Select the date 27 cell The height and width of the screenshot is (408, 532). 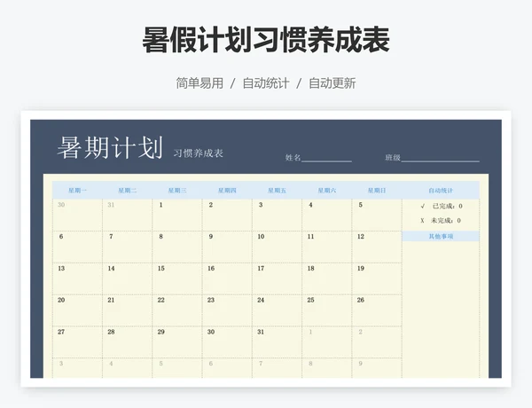click(77, 342)
